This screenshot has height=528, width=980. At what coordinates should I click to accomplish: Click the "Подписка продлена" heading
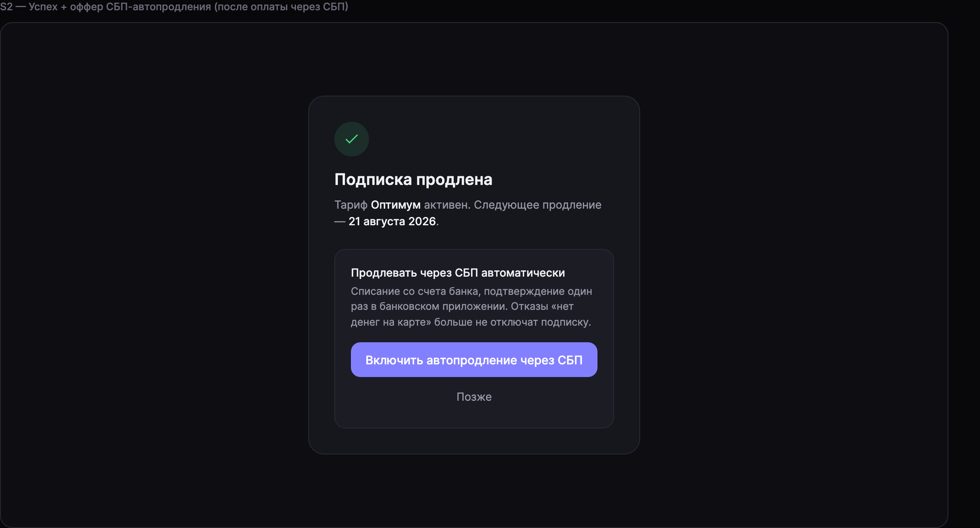pyautogui.click(x=413, y=179)
